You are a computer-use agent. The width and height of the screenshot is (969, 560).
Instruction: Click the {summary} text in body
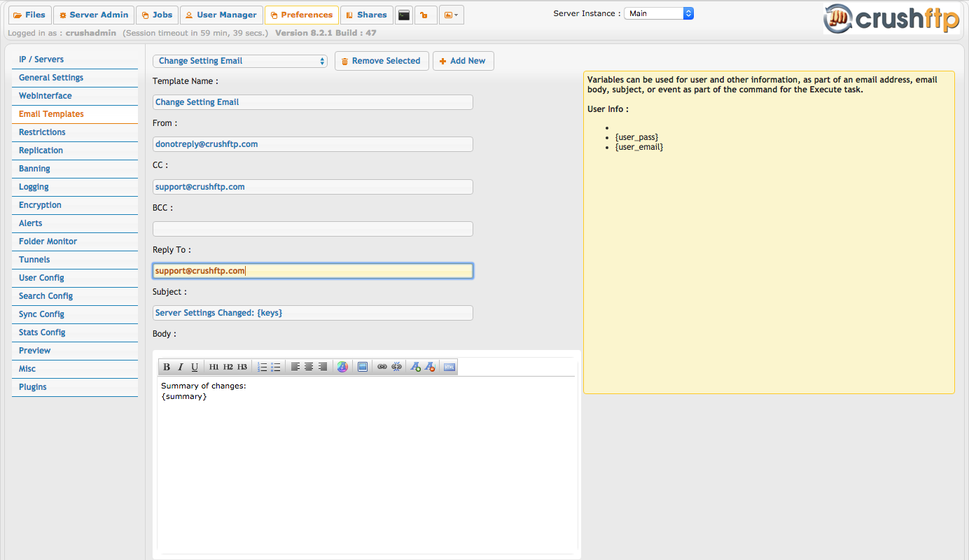184,396
